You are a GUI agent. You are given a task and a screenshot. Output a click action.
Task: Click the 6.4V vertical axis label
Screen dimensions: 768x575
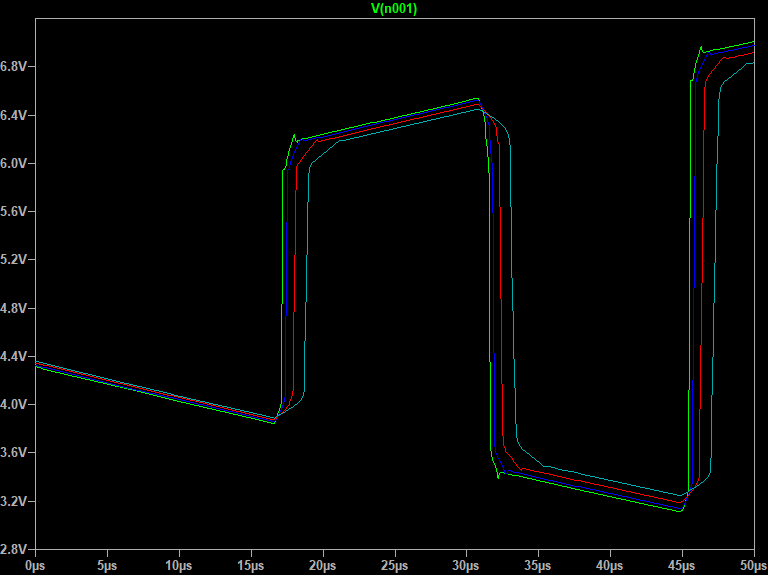pos(13,116)
